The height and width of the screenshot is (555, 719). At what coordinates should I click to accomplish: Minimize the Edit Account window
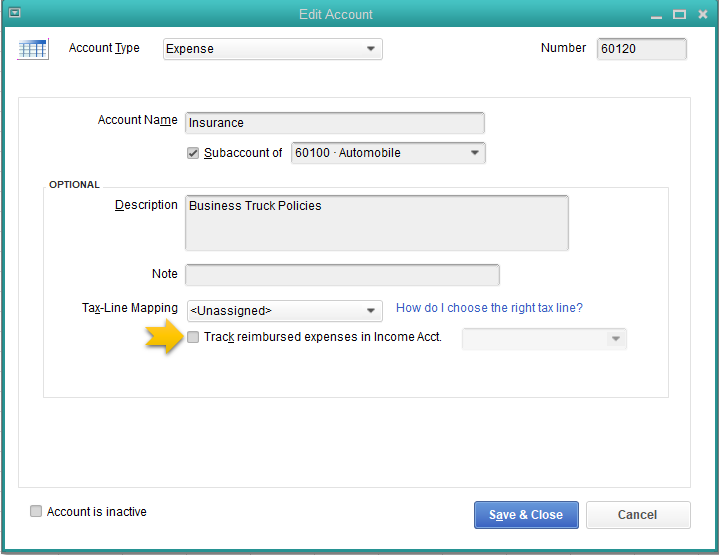[656, 14]
